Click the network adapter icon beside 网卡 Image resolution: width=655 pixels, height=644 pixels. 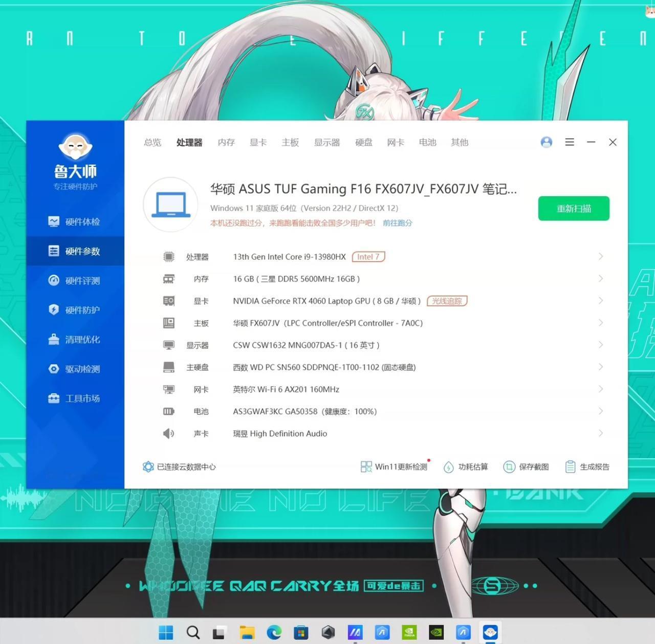[x=169, y=389]
